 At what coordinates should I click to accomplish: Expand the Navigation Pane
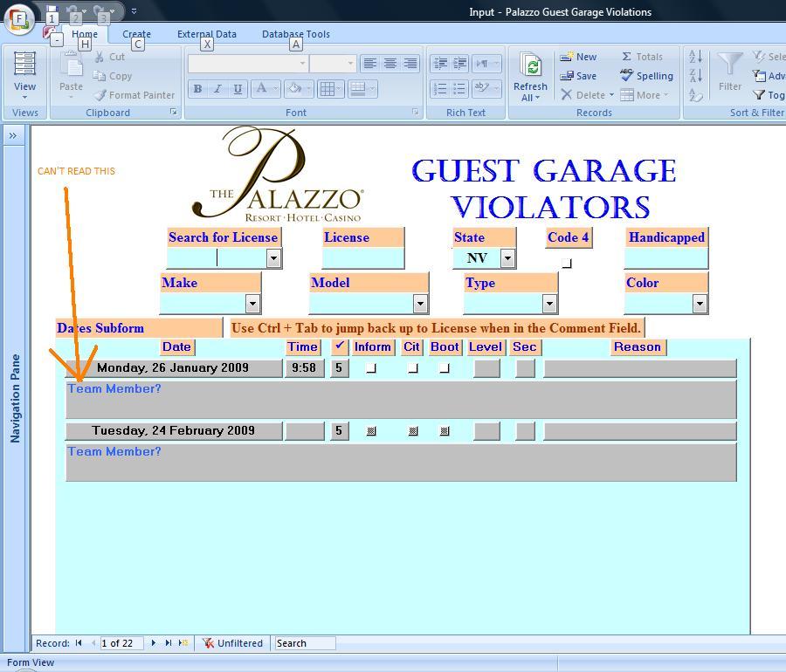tap(13, 135)
